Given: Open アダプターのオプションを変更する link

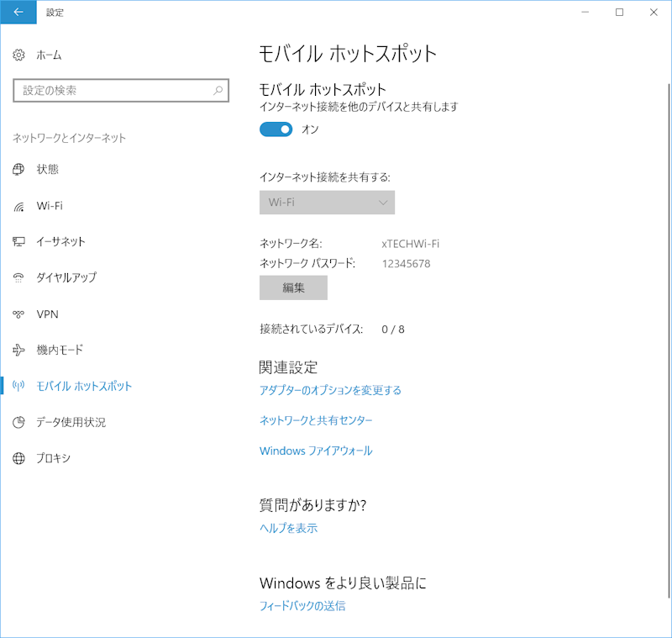Looking at the screenshot, I should point(330,390).
